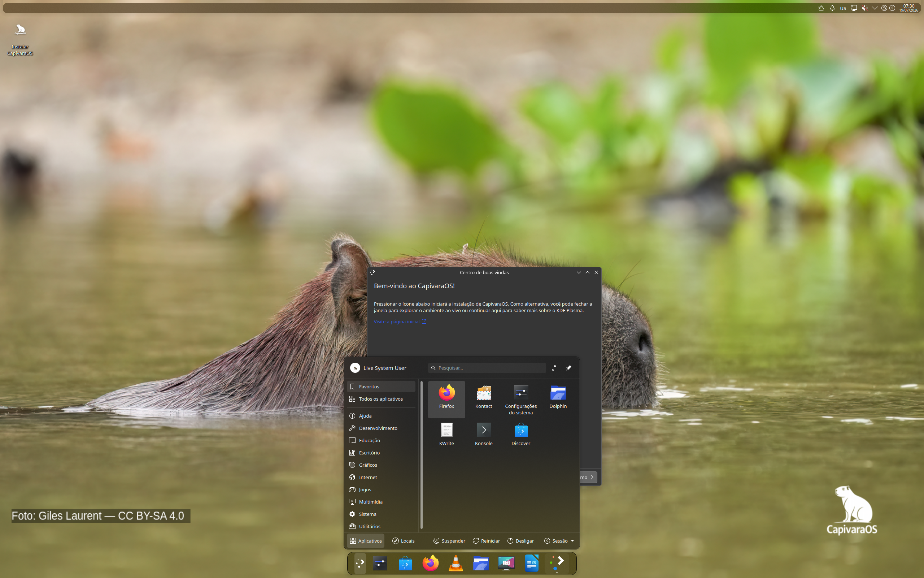The width and height of the screenshot is (924, 578).
Task: Click the category list scrollbar in launcher
Action: [422, 454]
